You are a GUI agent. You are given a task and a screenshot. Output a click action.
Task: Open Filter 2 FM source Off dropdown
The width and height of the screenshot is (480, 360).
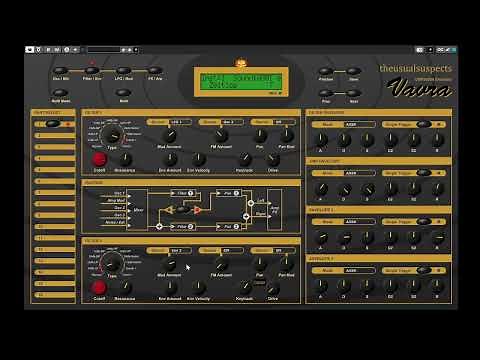(x=233, y=250)
